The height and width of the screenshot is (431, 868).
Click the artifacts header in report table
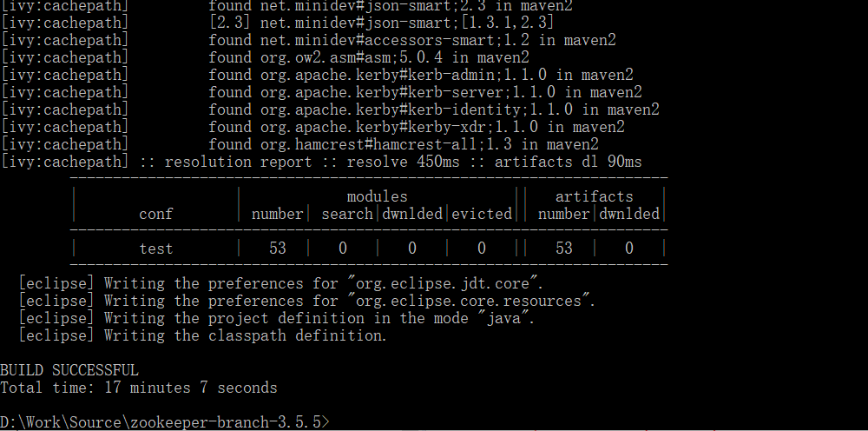tap(594, 196)
